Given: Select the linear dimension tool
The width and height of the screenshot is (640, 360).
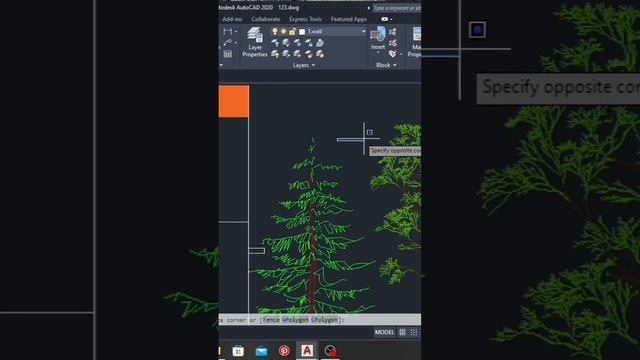Looking at the screenshot, I should tap(227, 31).
